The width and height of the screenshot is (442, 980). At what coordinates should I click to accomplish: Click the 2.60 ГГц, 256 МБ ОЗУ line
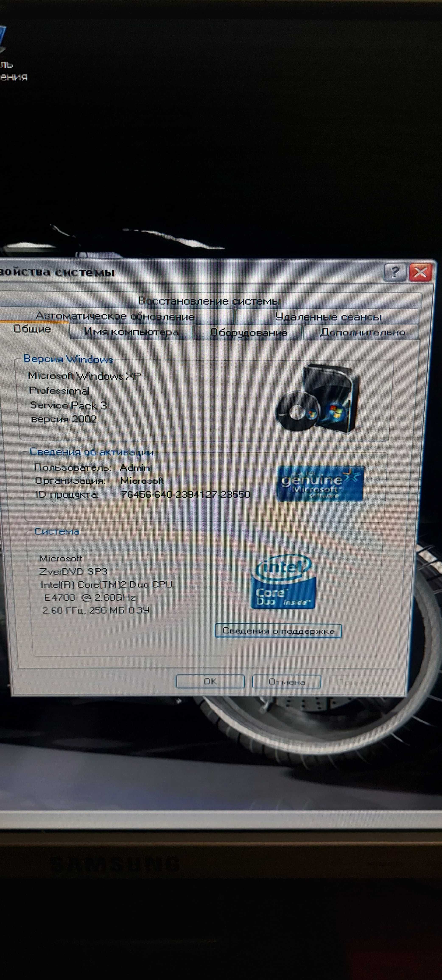click(x=96, y=610)
